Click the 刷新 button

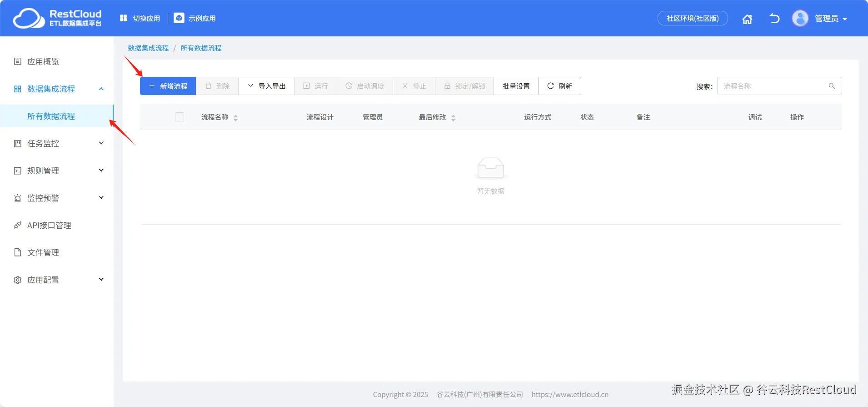tap(559, 86)
